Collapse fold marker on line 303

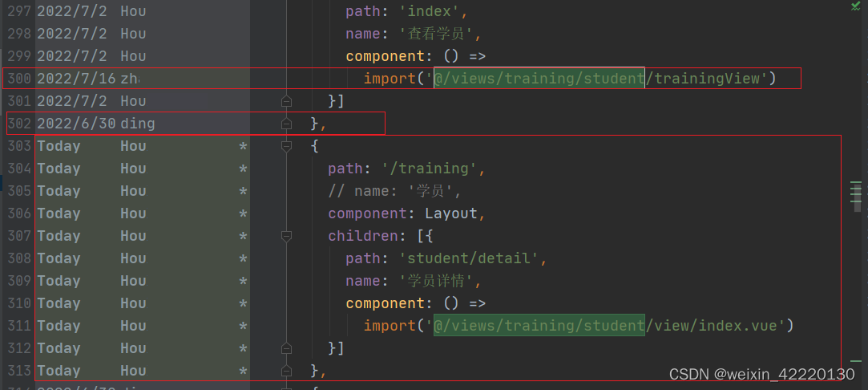point(286,146)
